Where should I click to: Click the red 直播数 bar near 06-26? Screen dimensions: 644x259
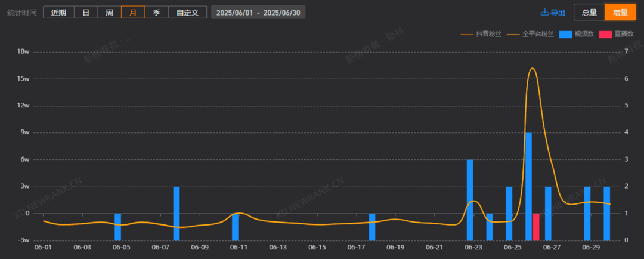tap(536, 227)
